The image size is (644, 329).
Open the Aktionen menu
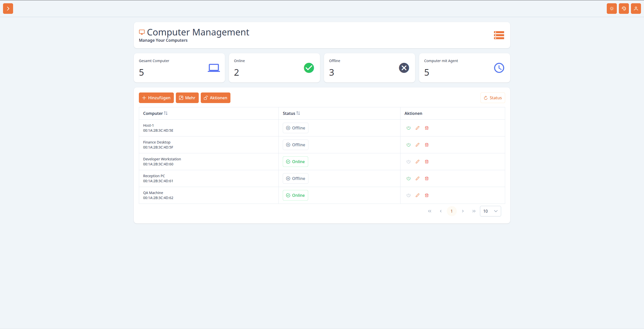[x=216, y=98]
